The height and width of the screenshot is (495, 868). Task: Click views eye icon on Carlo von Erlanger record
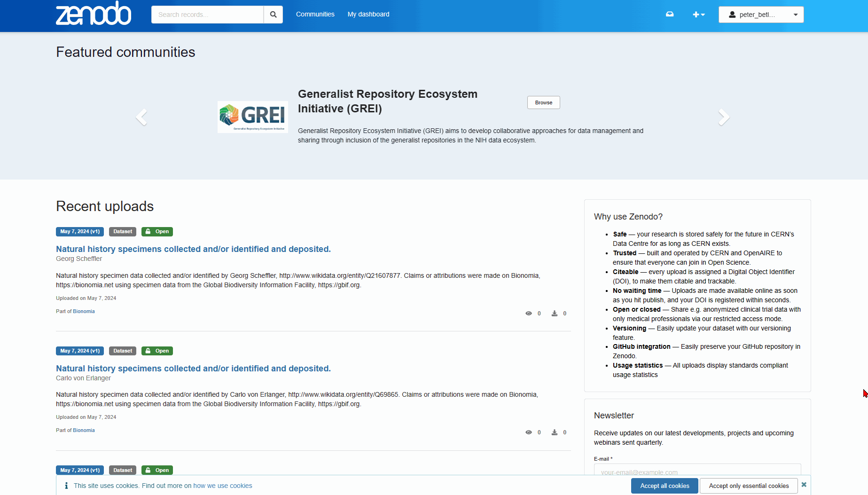tap(529, 432)
